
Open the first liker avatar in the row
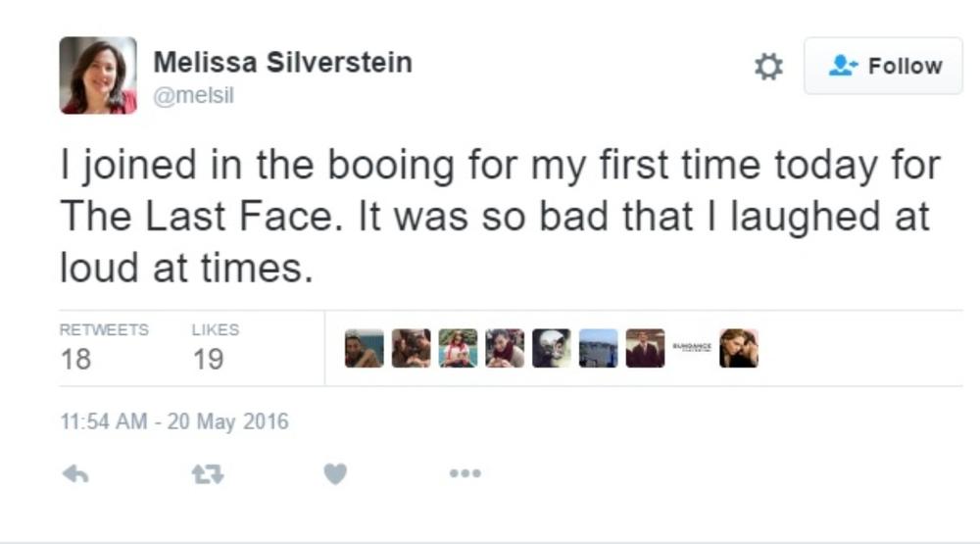coord(365,348)
